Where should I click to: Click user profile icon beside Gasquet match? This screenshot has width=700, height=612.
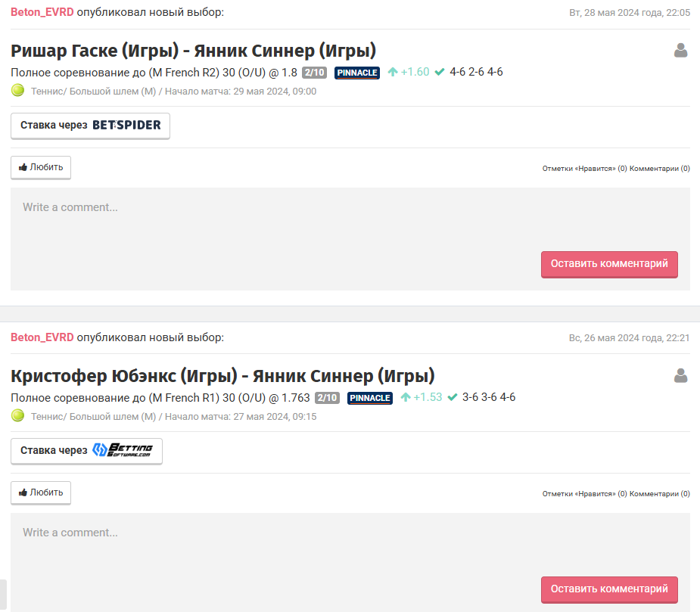[x=680, y=51]
